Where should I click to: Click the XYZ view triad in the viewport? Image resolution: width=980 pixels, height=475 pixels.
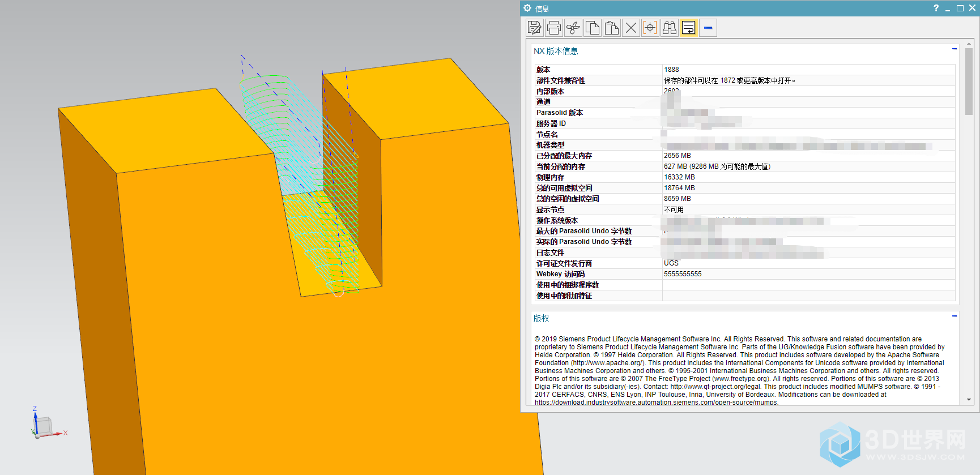pos(48,423)
